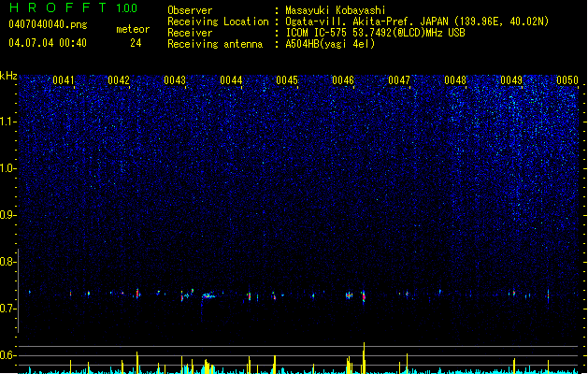The image size is (588, 374).
Task: Click the 0045 time marker
Action: tap(287, 80)
